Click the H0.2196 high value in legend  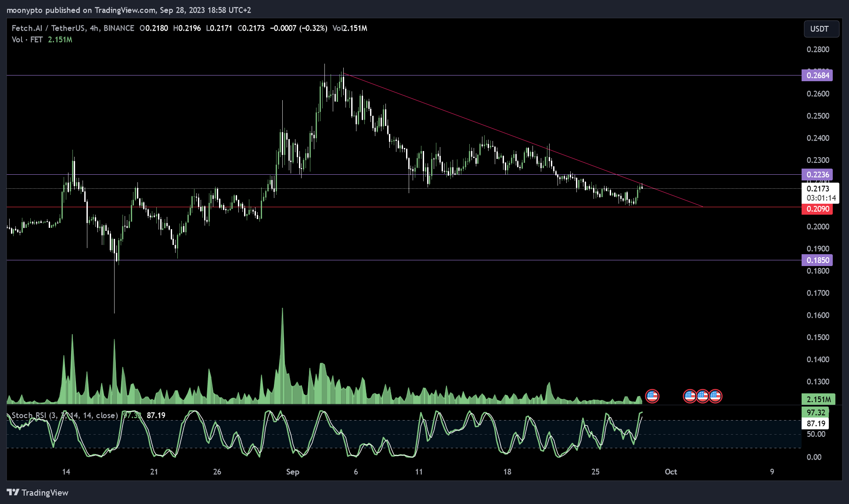click(x=187, y=28)
